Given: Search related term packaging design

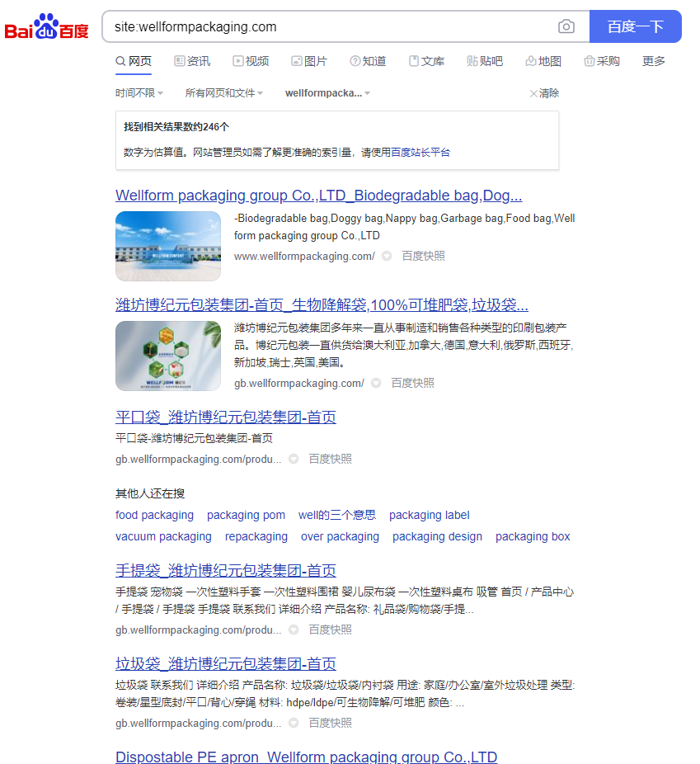Looking at the screenshot, I should tap(437, 536).
